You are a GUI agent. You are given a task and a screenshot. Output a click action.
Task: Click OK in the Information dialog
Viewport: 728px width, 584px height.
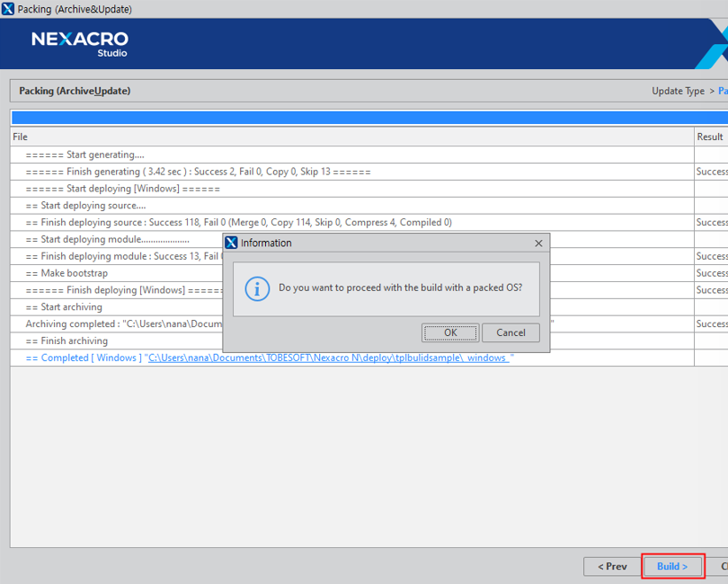tap(450, 332)
